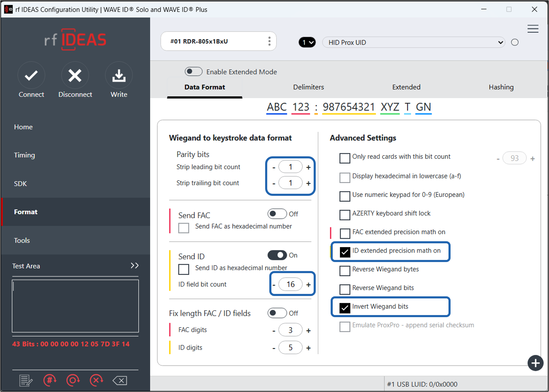
Task: Increase Strip leading bit count
Action: point(308,167)
